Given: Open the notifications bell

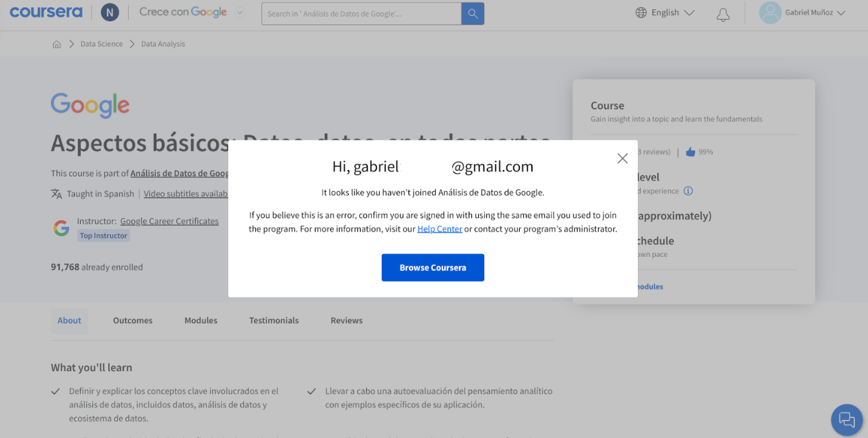Looking at the screenshot, I should tap(723, 15).
